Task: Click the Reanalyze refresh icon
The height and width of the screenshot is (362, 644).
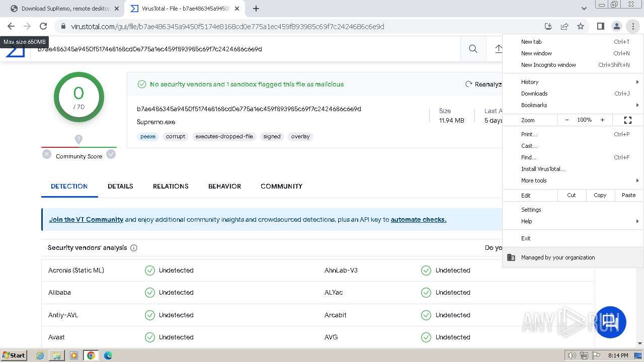Action: pos(469,84)
